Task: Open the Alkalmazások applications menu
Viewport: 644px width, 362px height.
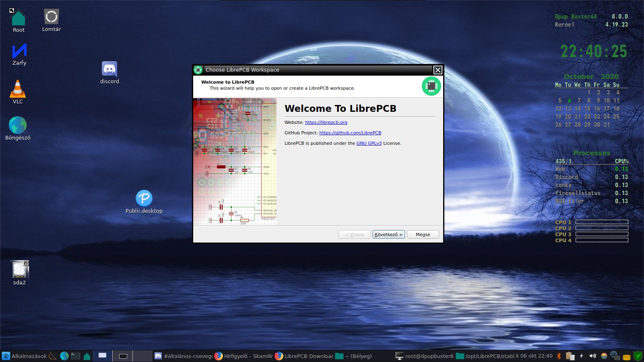Action: pos(25,356)
